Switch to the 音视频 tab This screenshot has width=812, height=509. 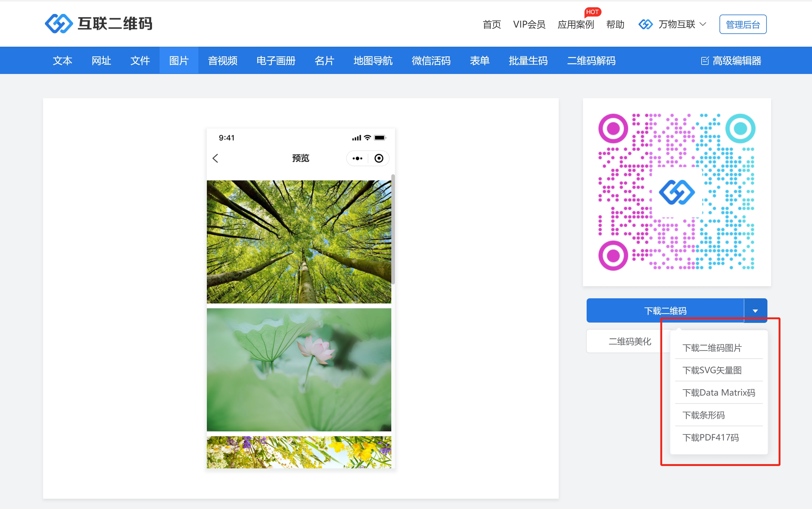click(x=223, y=61)
